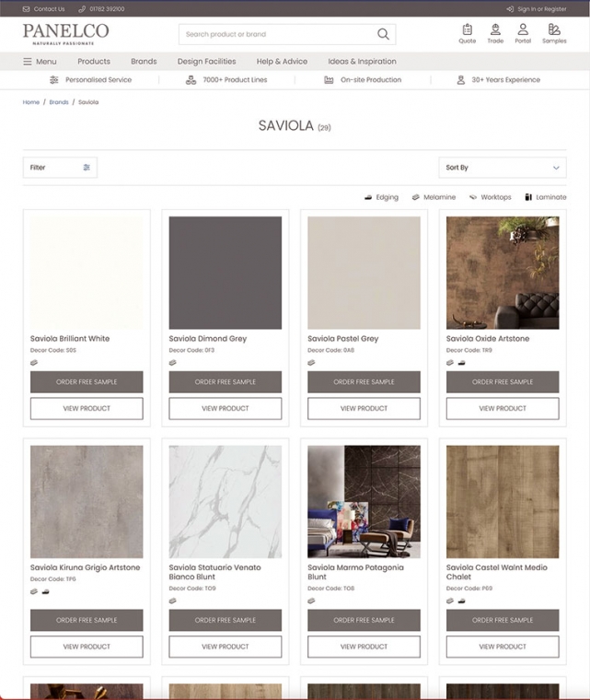This screenshot has height=700, width=590.
Task: Open the Saviola Oxide Artstone room image
Action: (503, 273)
